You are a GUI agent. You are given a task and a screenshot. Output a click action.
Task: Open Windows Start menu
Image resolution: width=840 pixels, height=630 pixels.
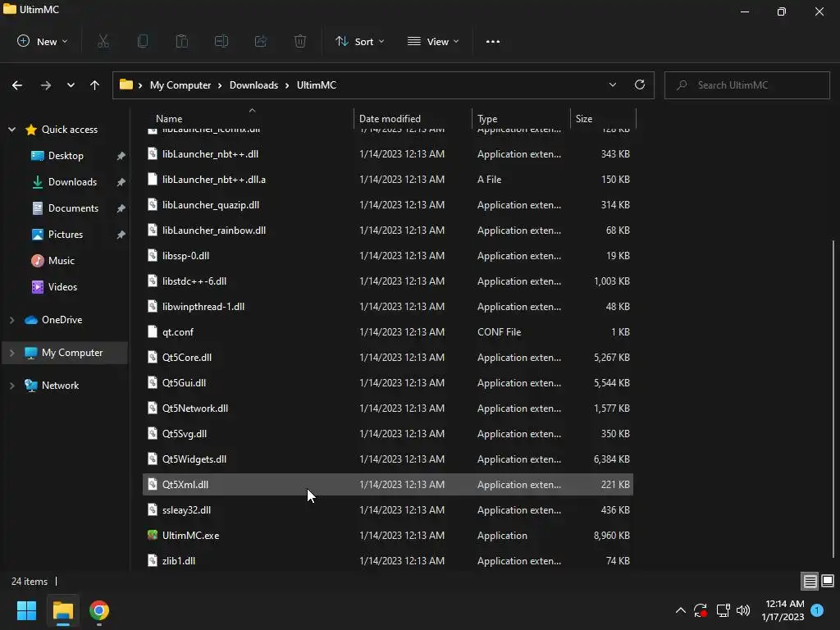click(26, 610)
